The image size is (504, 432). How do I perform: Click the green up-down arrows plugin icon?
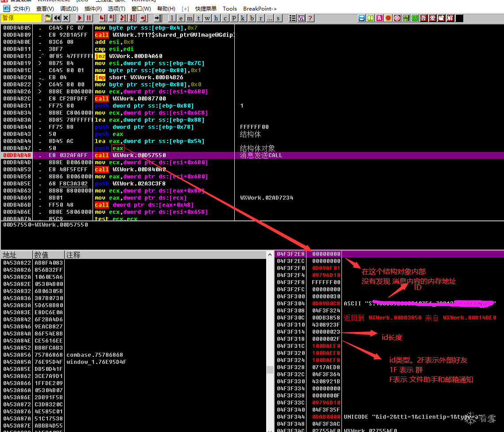371,18
